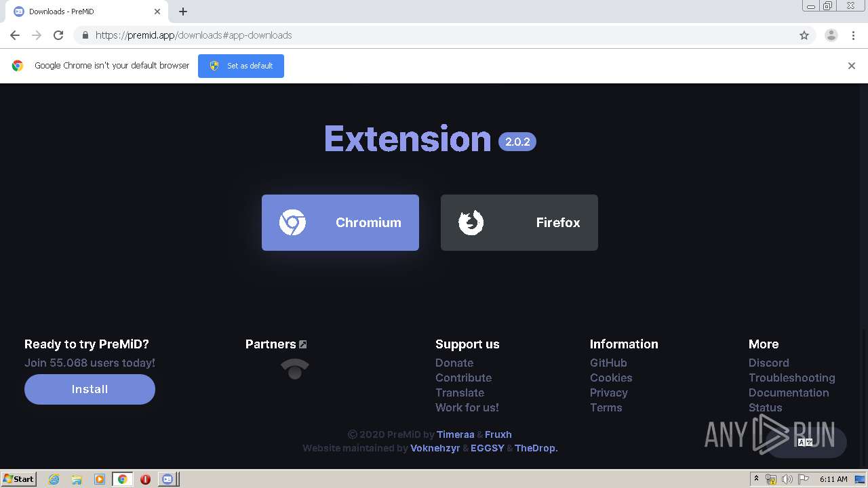The height and width of the screenshot is (488, 868).
Task: Click the EGGSY maintainer link
Action: tap(488, 448)
